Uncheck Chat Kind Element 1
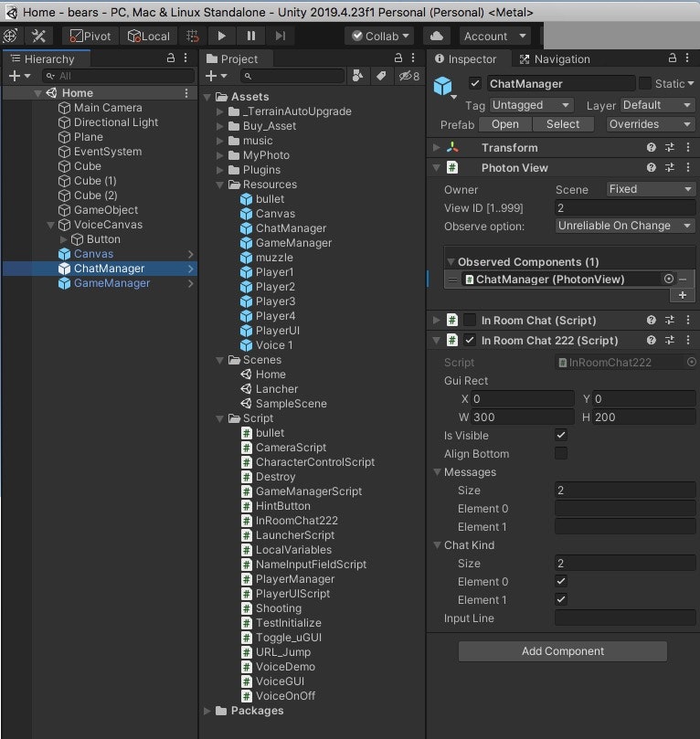This screenshot has width=700, height=739. [561, 599]
